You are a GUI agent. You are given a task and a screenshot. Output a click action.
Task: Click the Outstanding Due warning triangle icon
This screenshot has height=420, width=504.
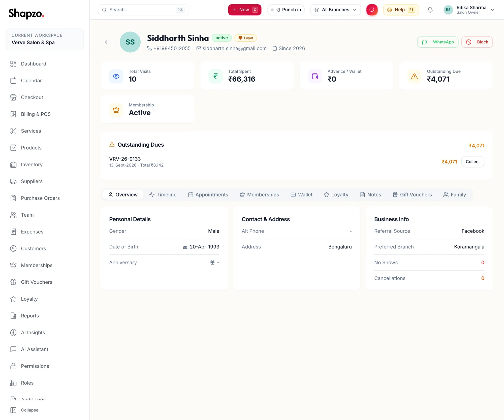pyautogui.click(x=414, y=76)
